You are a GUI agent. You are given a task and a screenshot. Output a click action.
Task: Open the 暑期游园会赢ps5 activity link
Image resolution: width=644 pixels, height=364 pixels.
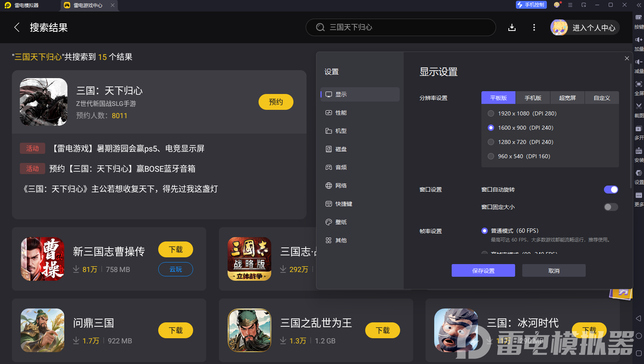click(x=127, y=148)
